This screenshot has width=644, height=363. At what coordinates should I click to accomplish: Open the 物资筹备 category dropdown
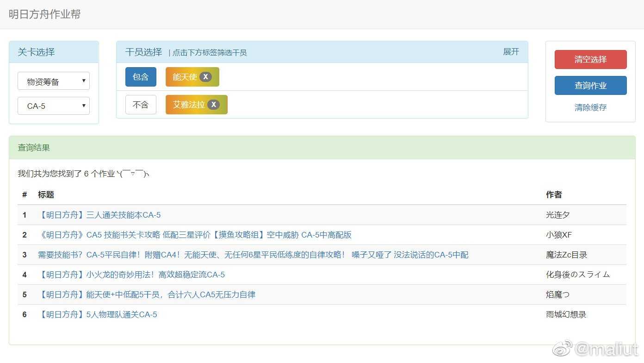tap(54, 81)
